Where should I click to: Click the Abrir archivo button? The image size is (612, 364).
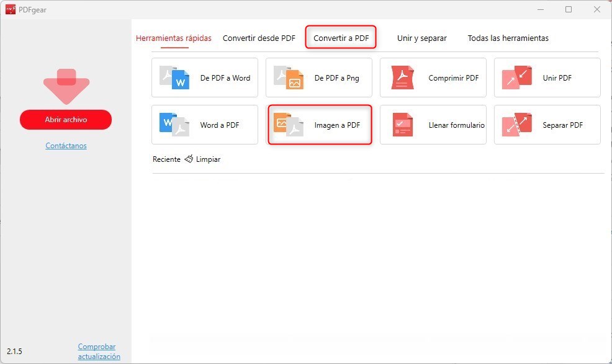point(66,119)
